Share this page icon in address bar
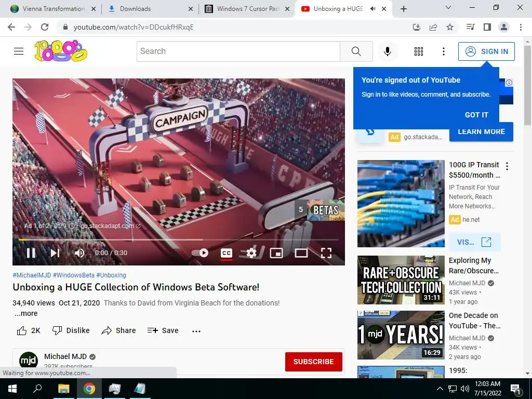 point(433,27)
